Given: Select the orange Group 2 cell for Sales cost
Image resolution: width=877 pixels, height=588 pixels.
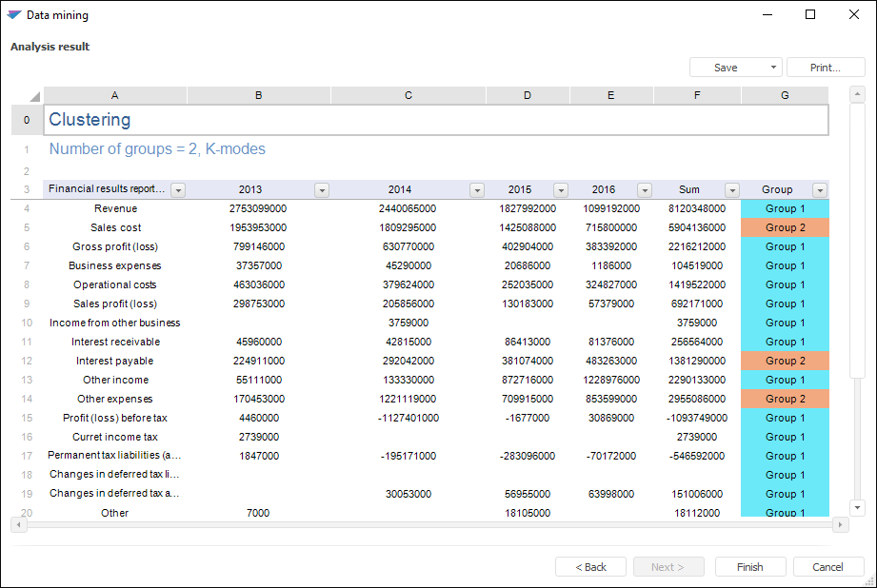Looking at the screenshot, I should click(x=785, y=227).
